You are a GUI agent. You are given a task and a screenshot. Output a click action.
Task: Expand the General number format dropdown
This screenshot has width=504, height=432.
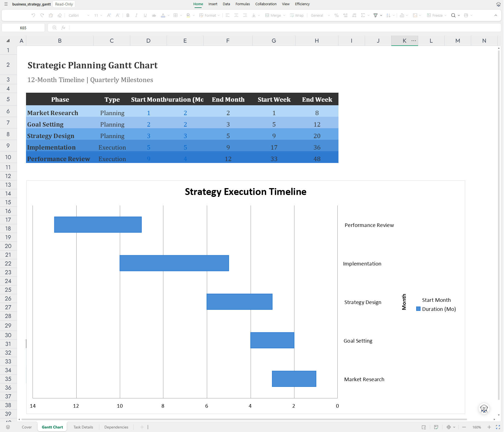pos(320,15)
